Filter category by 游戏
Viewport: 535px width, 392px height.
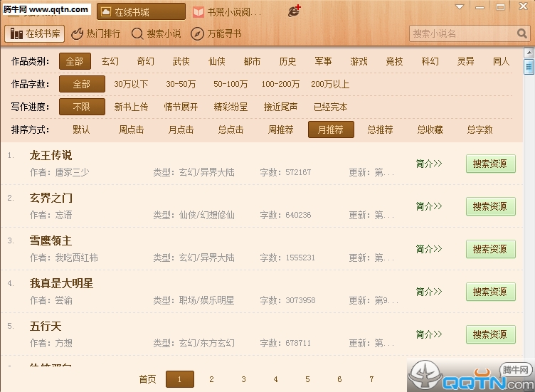(359, 61)
